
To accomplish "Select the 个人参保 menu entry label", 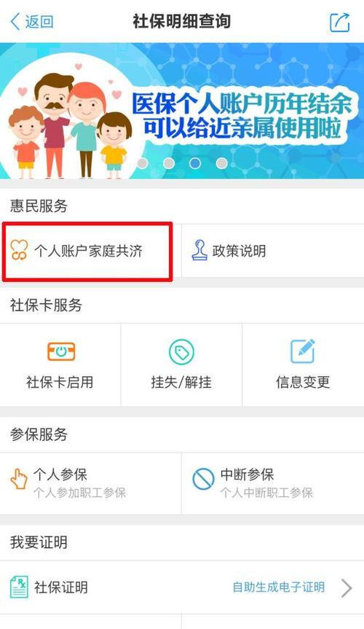I will (x=60, y=474).
